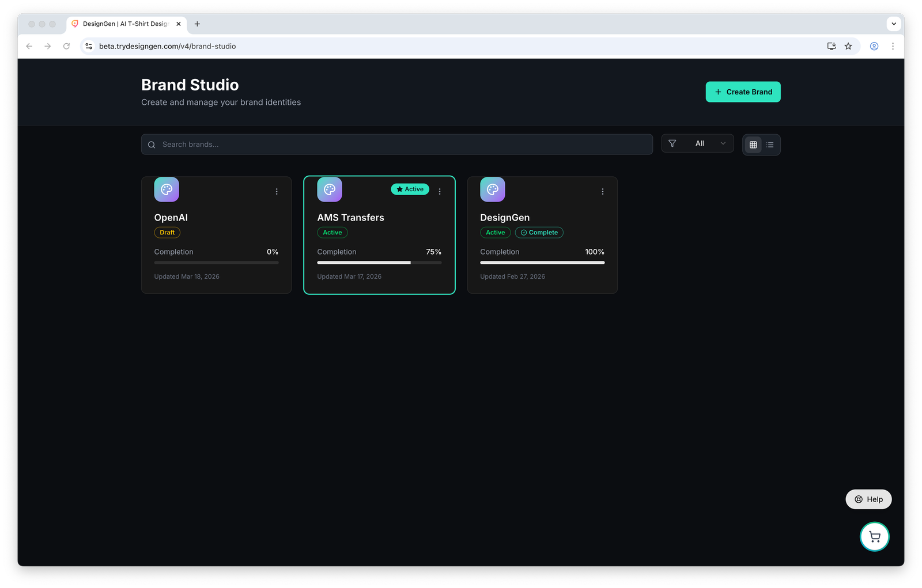The image size is (922, 588).
Task: Click the Create Brand button
Action: (x=743, y=92)
